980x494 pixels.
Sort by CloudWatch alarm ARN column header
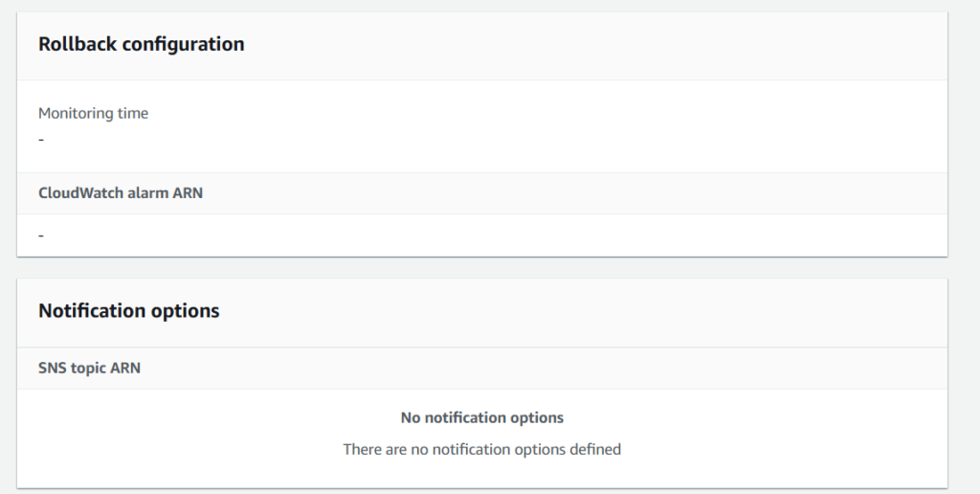[x=120, y=192]
